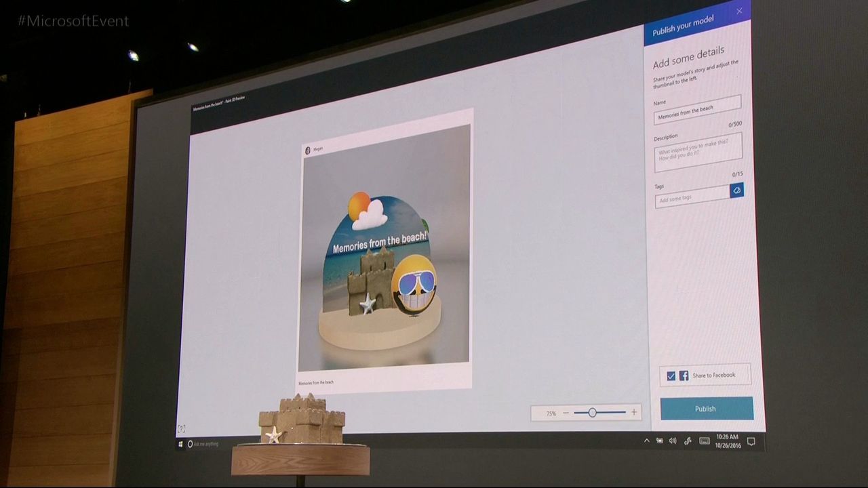Screen dimensions: 868x488
Task: Click the blue tag icon beside Tags
Action: [736, 190]
